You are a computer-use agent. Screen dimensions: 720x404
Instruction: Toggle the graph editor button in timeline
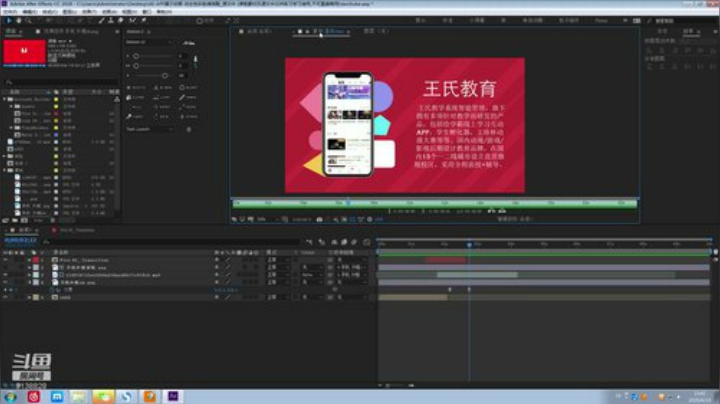(366, 242)
